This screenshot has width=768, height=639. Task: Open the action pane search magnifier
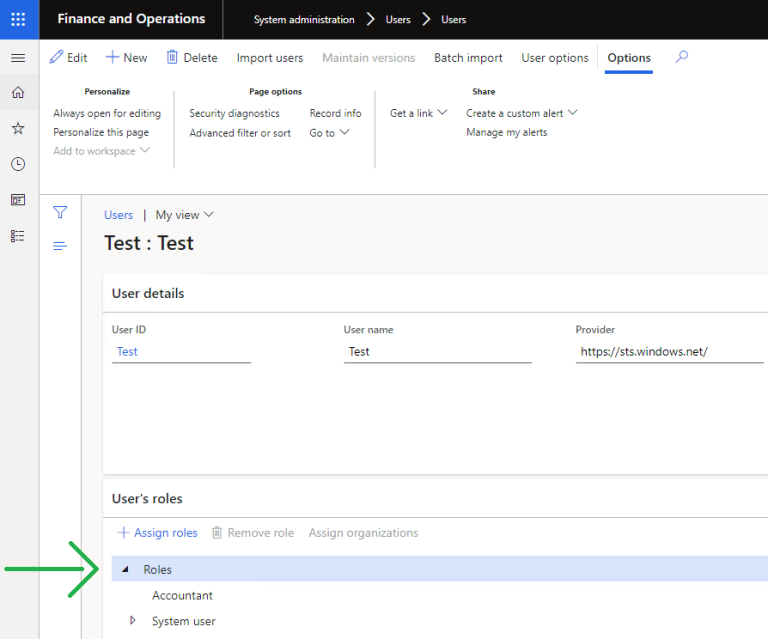click(682, 57)
